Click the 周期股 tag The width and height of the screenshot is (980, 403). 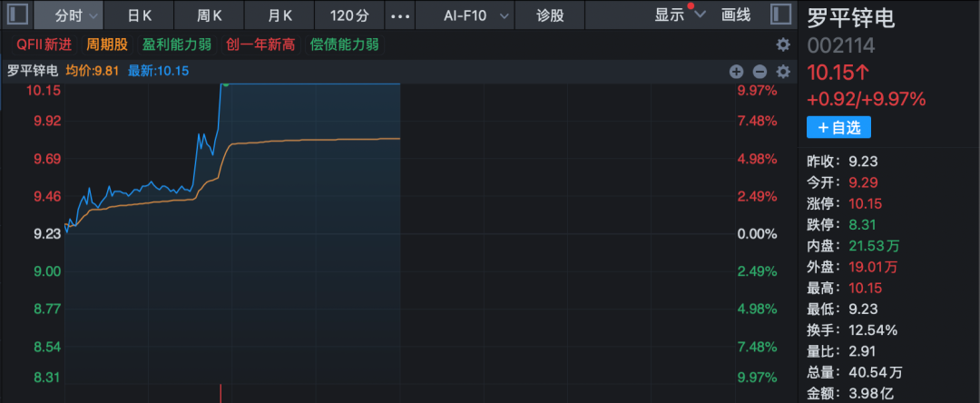(107, 44)
